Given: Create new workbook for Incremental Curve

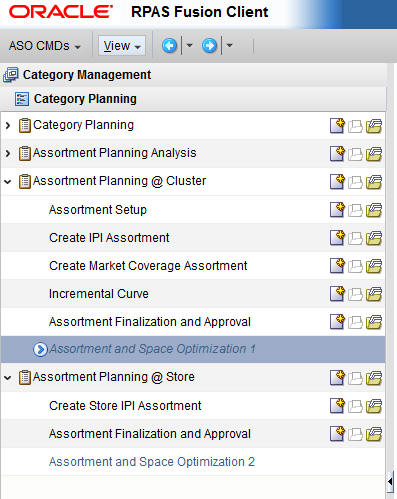Looking at the screenshot, I should pos(337,294).
